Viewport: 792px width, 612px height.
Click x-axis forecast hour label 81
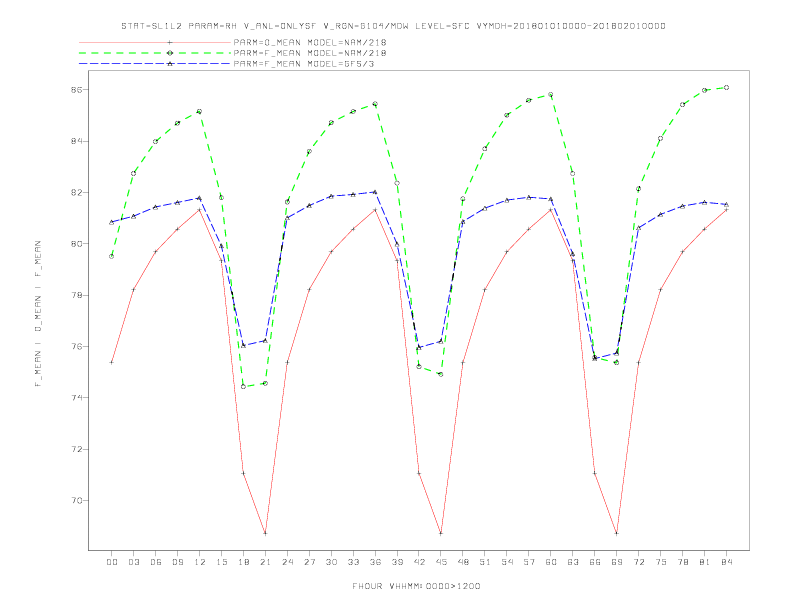[705, 562]
